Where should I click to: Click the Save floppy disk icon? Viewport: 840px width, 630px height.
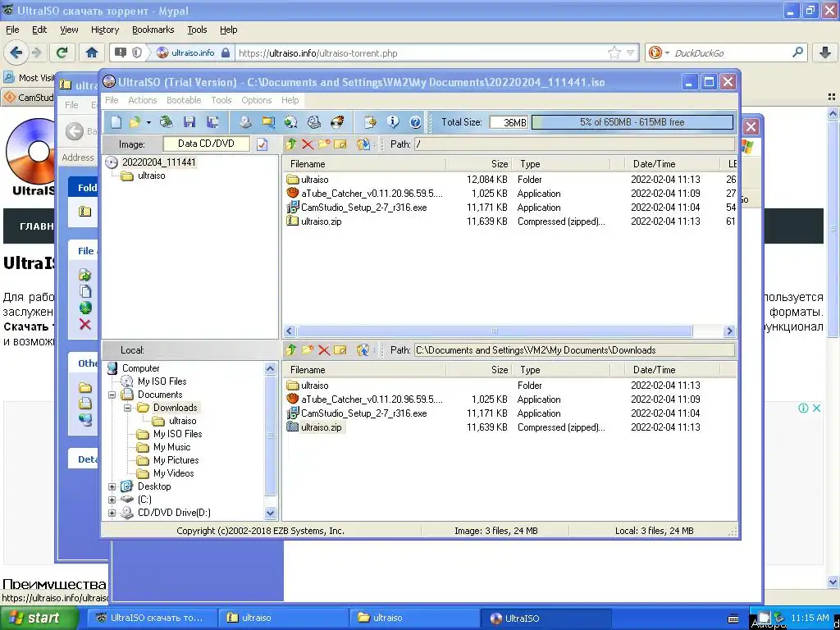click(x=189, y=122)
